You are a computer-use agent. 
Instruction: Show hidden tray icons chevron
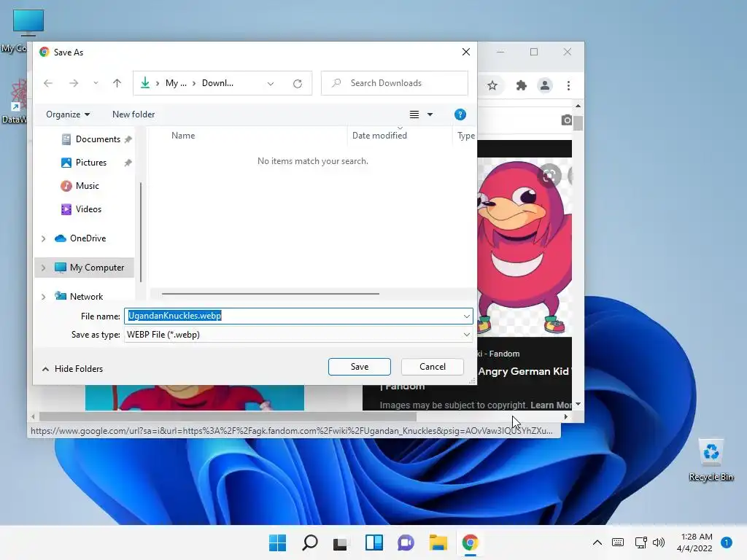tap(597, 542)
